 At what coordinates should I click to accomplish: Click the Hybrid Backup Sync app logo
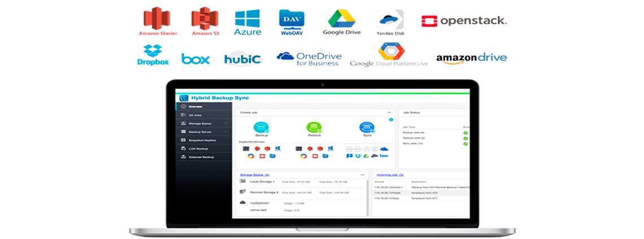pyautogui.click(x=184, y=98)
